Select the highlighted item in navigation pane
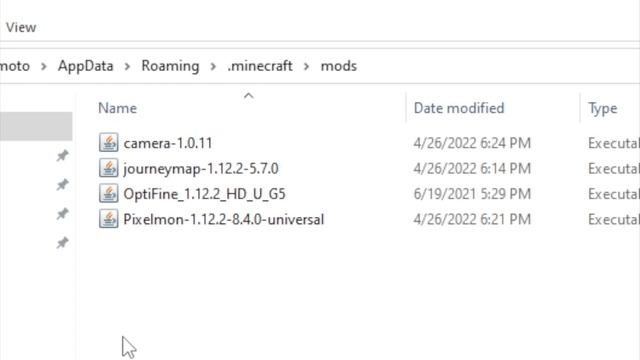640x360 pixels. (36, 126)
